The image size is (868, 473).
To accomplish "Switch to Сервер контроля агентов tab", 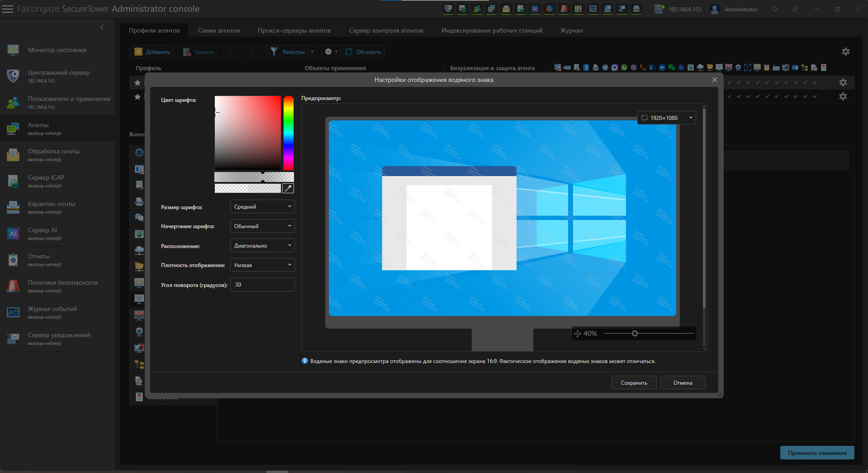I will (386, 30).
